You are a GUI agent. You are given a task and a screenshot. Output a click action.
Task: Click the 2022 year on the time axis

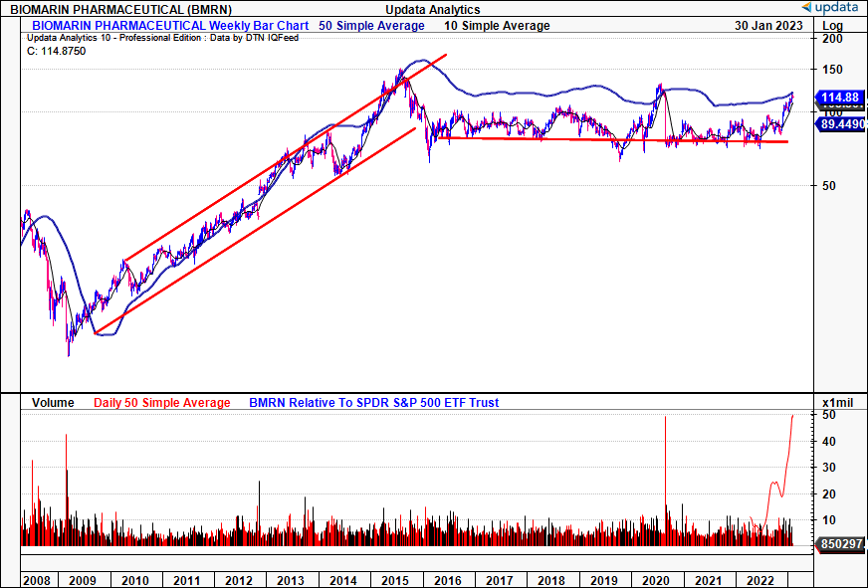click(x=760, y=581)
